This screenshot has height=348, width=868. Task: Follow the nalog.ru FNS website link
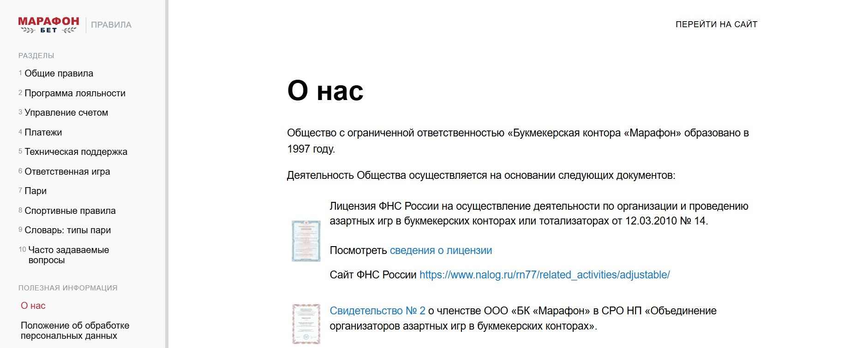tap(545, 275)
